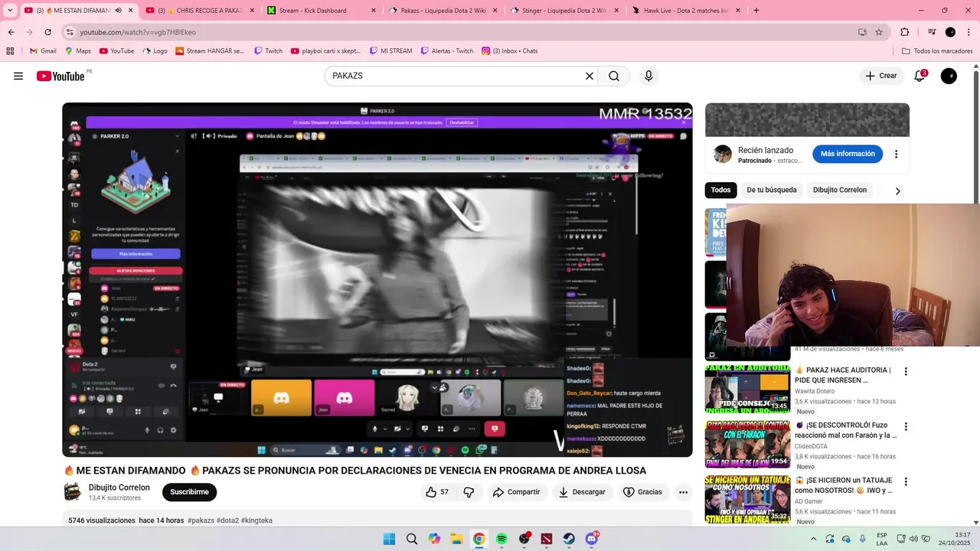This screenshot has height=551, width=980.
Task: Open the Twitch bookmark
Action: click(268, 51)
